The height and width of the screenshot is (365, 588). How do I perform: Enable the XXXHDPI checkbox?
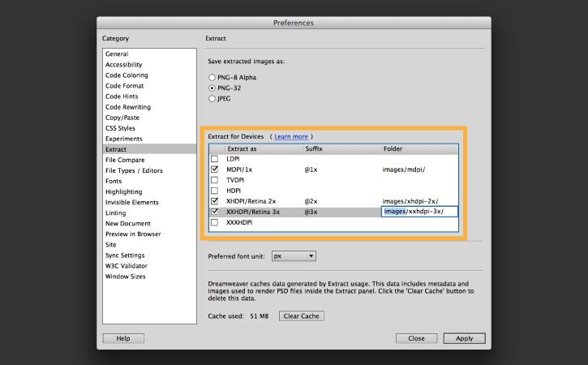click(x=214, y=222)
